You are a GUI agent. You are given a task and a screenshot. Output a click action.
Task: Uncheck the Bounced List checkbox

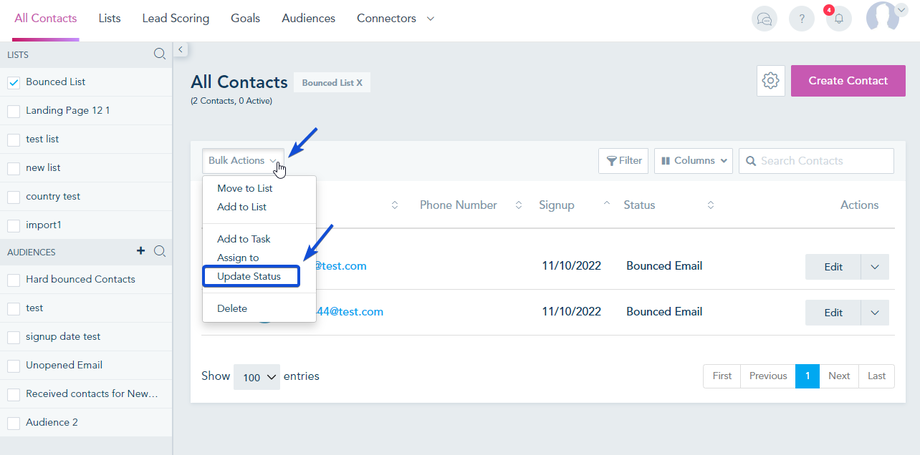pos(14,82)
